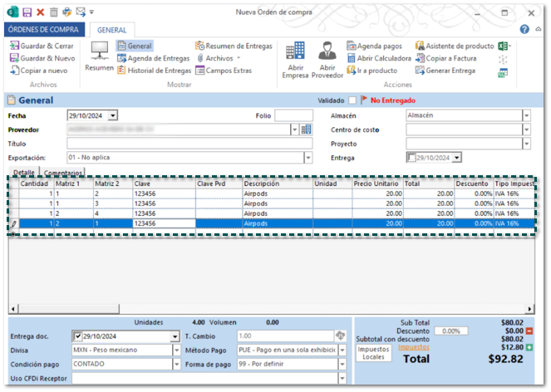Expand the Exportación dropdown
This screenshot has height=392, width=551.
[308, 157]
